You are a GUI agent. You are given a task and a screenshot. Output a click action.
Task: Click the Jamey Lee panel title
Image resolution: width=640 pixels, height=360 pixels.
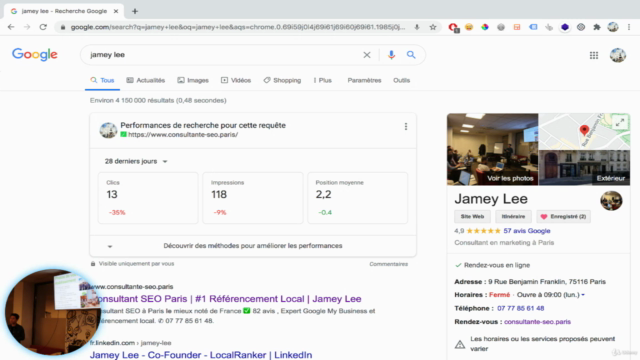coord(491,199)
